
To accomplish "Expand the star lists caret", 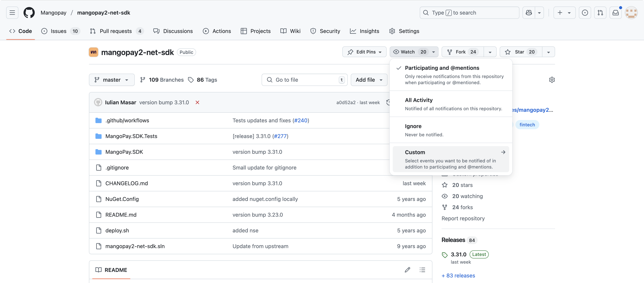I will [x=548, y=52].
